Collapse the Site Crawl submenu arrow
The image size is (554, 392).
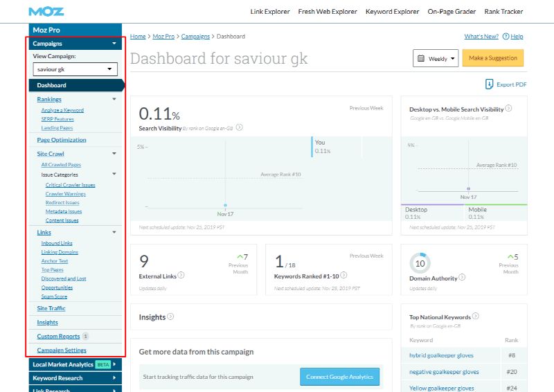point(114,154)
